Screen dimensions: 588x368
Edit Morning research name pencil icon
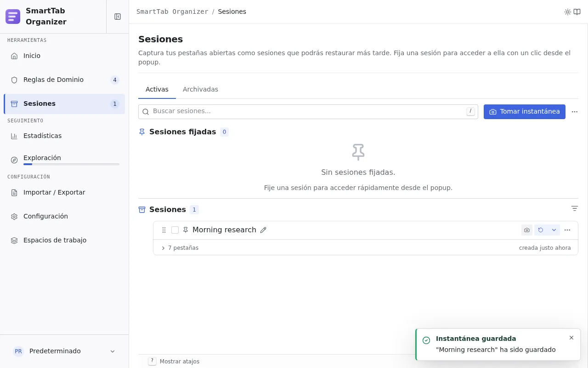pos(263,230)
